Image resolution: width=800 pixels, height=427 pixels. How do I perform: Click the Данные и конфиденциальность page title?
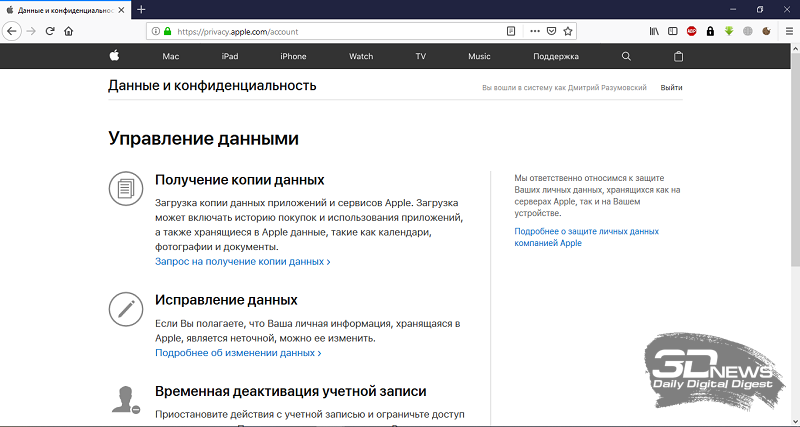[212, 85]
